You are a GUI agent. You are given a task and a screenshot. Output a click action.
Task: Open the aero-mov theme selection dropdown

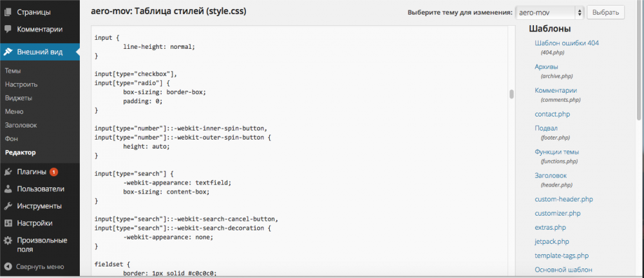pyautogui.click(x=549, y=12)
